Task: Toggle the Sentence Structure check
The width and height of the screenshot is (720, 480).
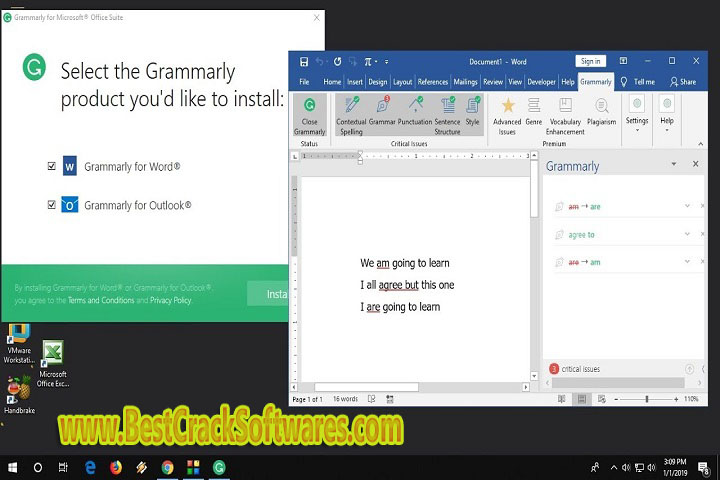Action: coord(447,115)
